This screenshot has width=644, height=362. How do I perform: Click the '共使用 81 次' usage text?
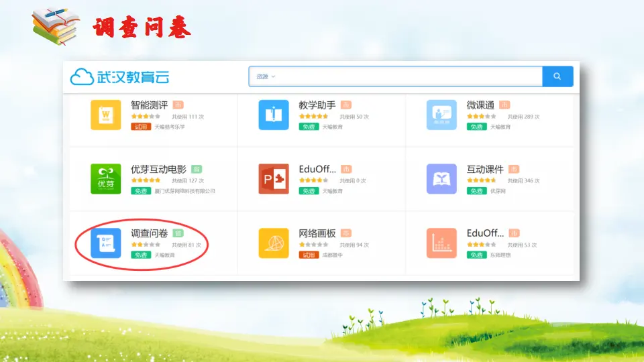pyautogui.click(x=186, y=245)
